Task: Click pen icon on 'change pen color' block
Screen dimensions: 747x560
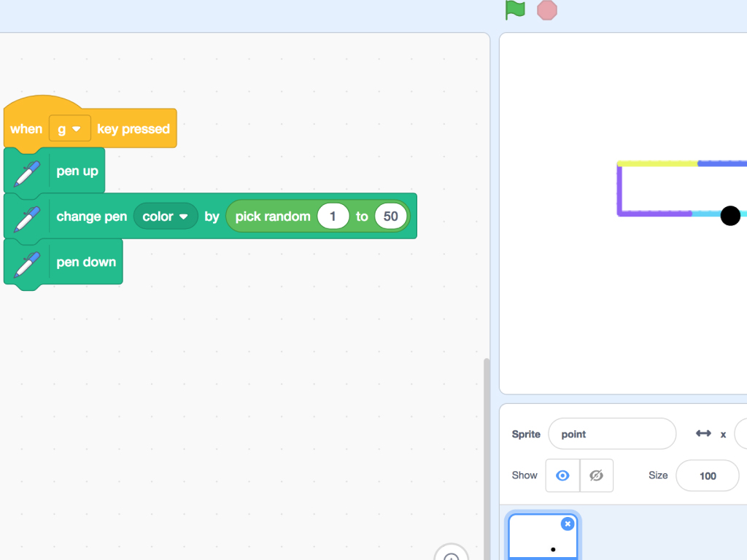Action: click(x=27, y=218)
